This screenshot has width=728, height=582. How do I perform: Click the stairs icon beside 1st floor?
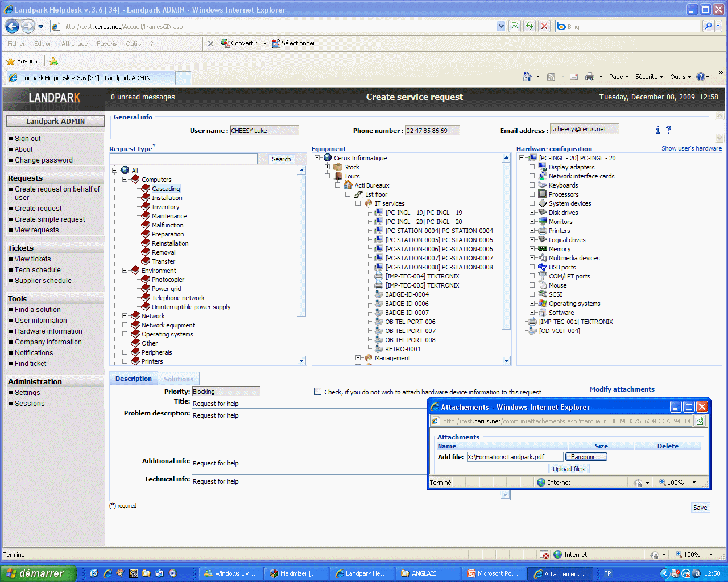pyautogui.click(x=358, y=194)
